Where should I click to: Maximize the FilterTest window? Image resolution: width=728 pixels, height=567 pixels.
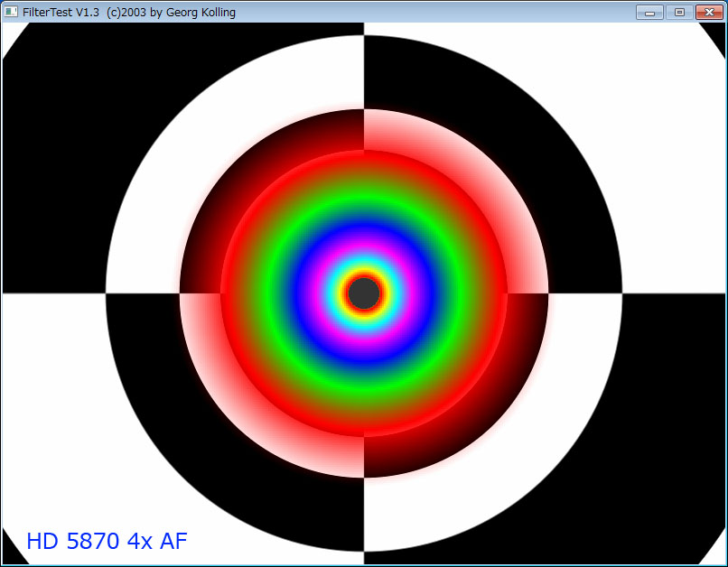pyautogui.click(x=679, y=13)
